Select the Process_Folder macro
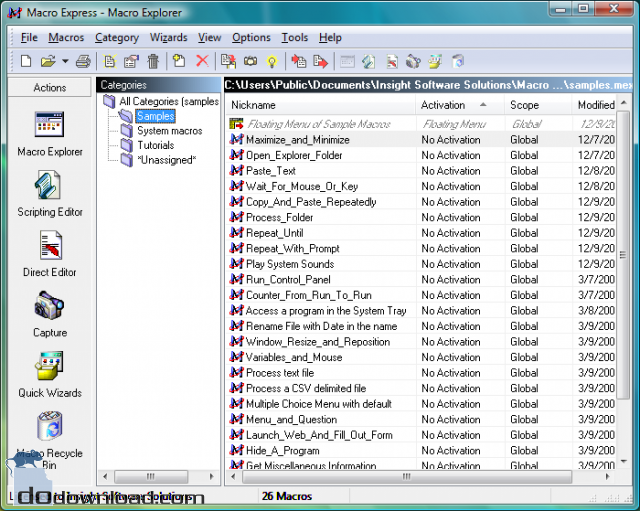Viewport: 640px width, 511px height. [421, 217]
